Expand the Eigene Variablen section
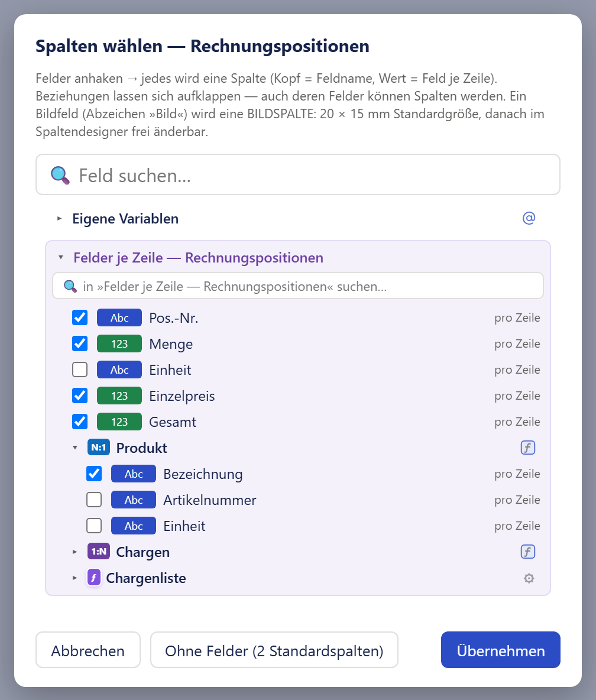The image size is (596, 700). click(x=59, y=218)
